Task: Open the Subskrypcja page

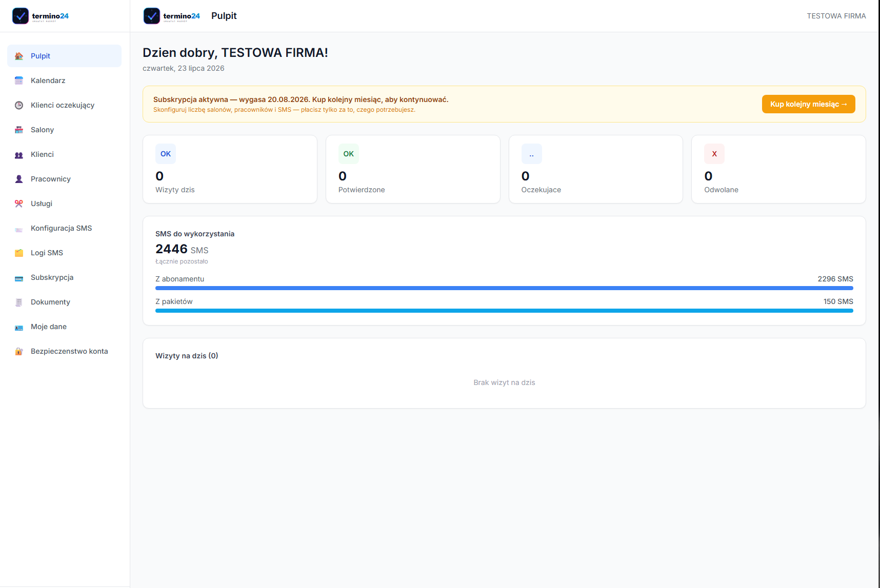Action: [x=64, y=277]
